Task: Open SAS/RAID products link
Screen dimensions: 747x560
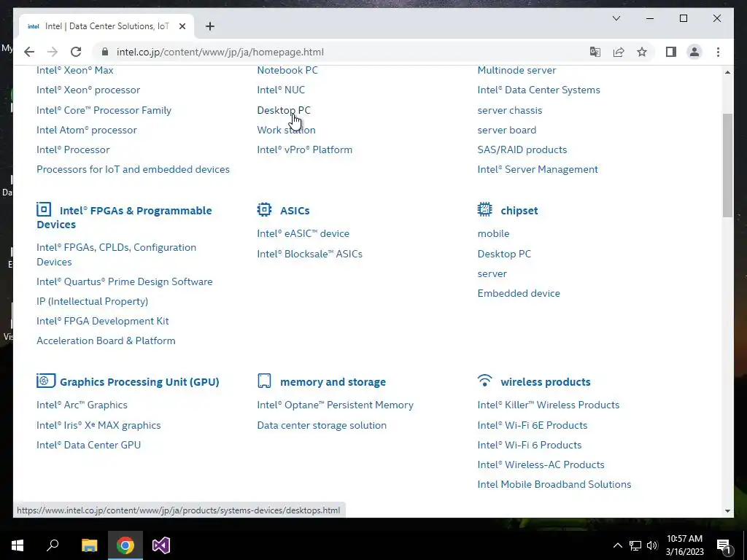Action: [522, 149]
